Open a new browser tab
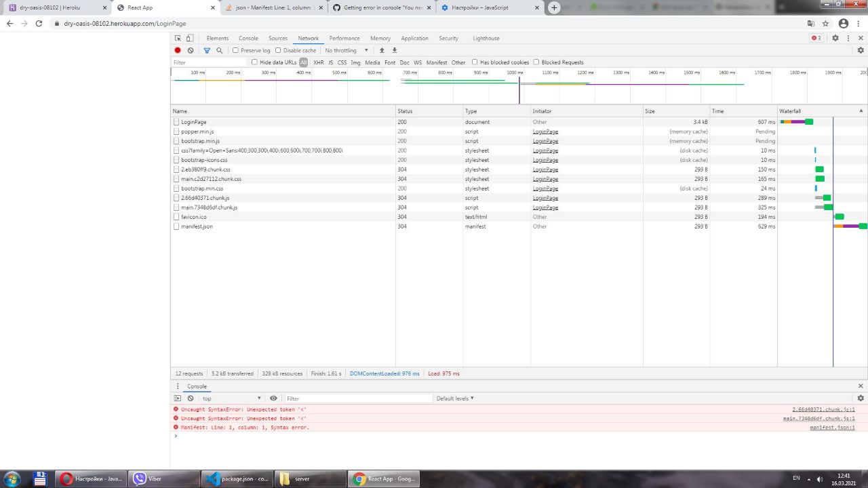Viewport: 868px width, 488px height. 554,7
